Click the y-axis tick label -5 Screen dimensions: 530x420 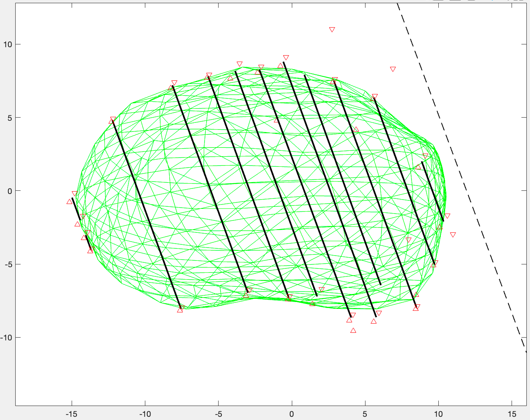pyautogui.click(x=8, y=264)
